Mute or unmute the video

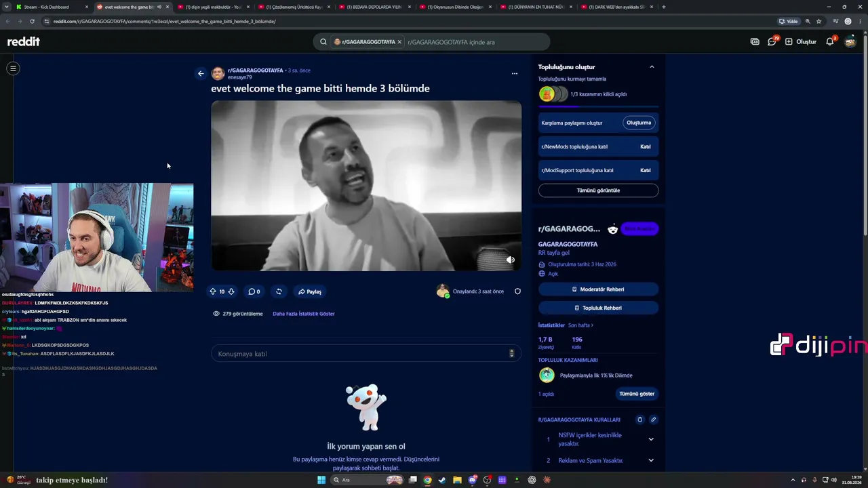511,260
